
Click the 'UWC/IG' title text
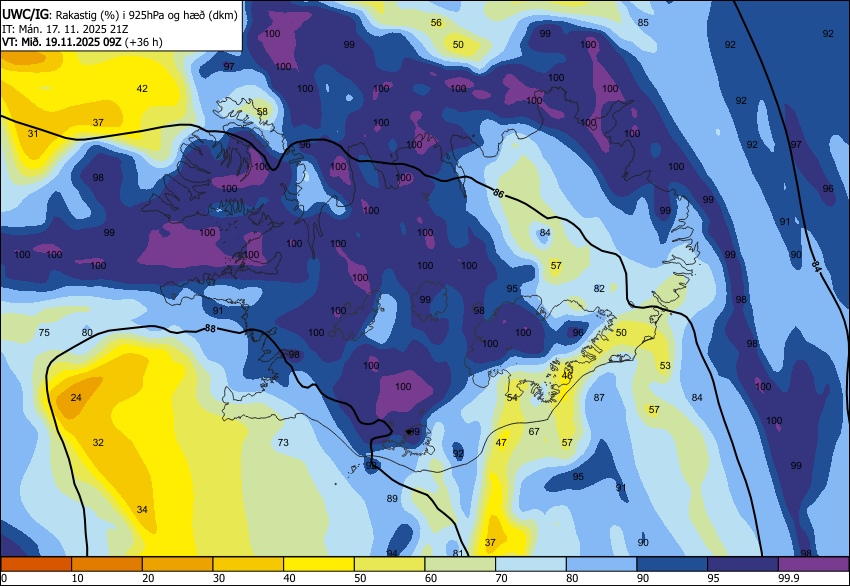point(25,15)
